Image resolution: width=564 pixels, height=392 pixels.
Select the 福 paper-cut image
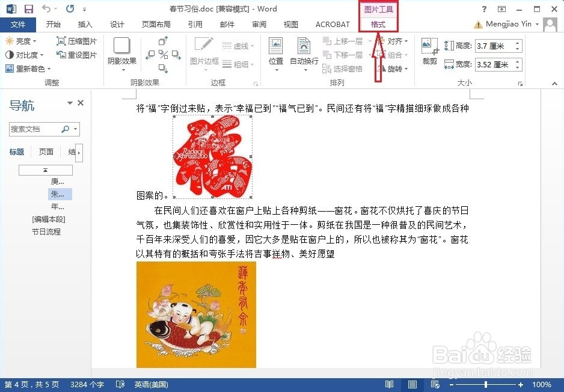(x=212, y=157)
